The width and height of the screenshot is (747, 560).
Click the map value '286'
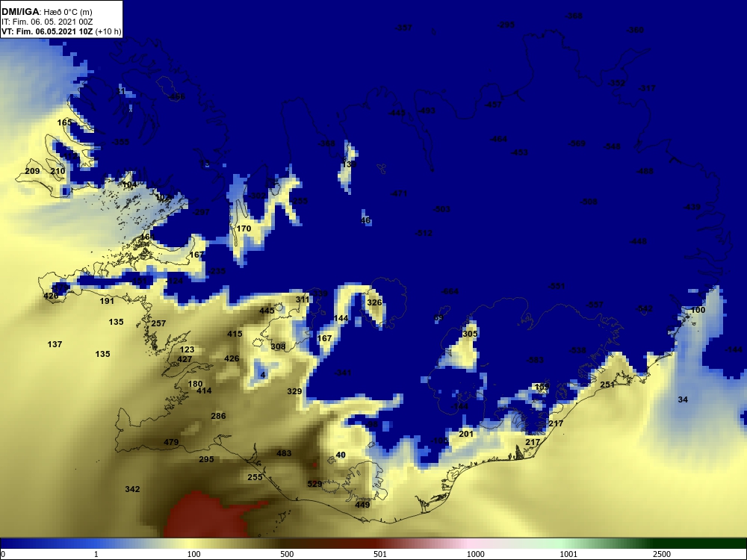coord(218,416)
